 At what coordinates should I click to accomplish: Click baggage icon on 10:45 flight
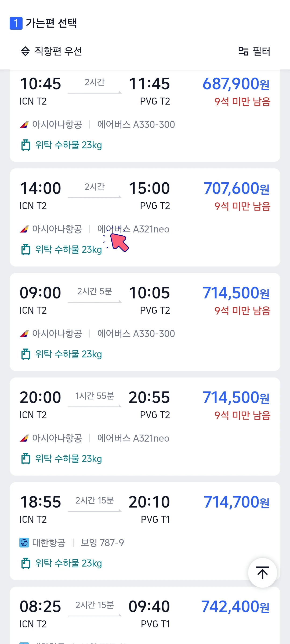pyautogui.click(x=26, y=145)
